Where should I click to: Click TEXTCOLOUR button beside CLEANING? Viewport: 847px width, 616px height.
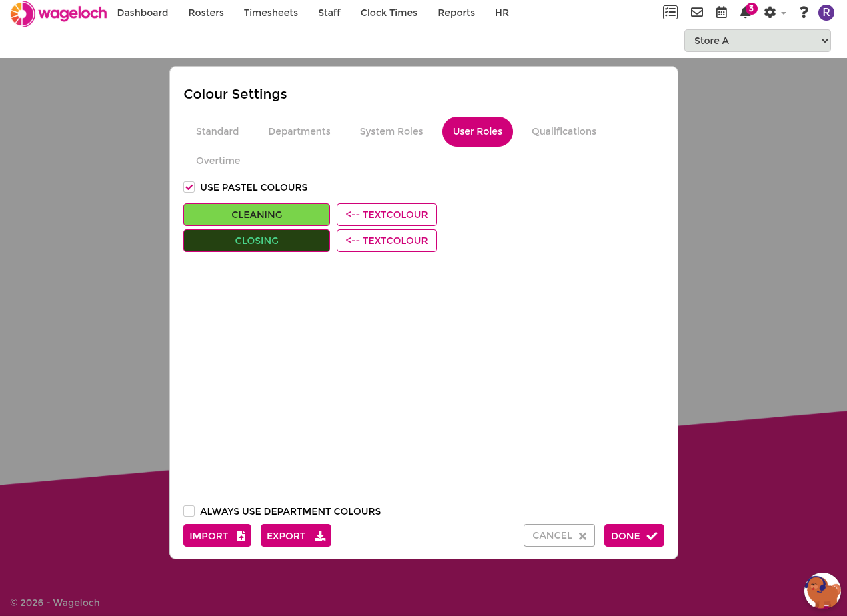pyautogui.click(x=387, y=215)
